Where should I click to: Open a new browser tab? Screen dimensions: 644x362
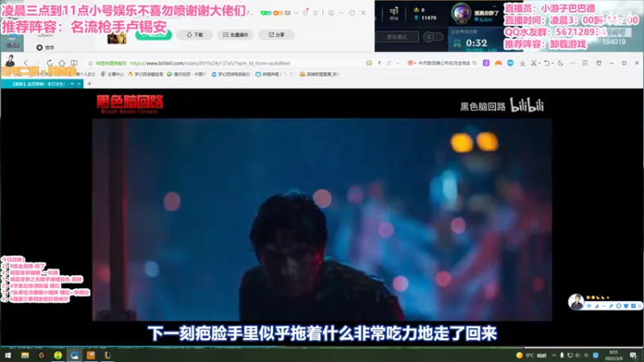89,84
